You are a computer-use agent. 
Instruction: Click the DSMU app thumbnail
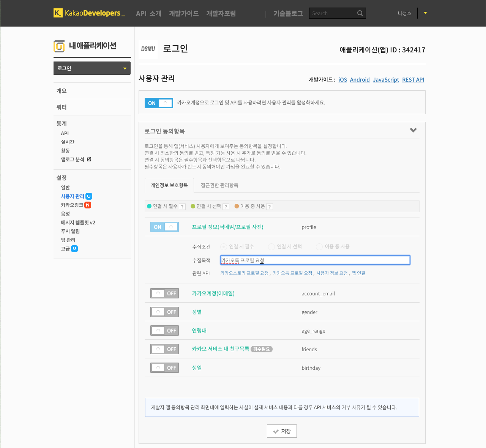click(148, 49)
